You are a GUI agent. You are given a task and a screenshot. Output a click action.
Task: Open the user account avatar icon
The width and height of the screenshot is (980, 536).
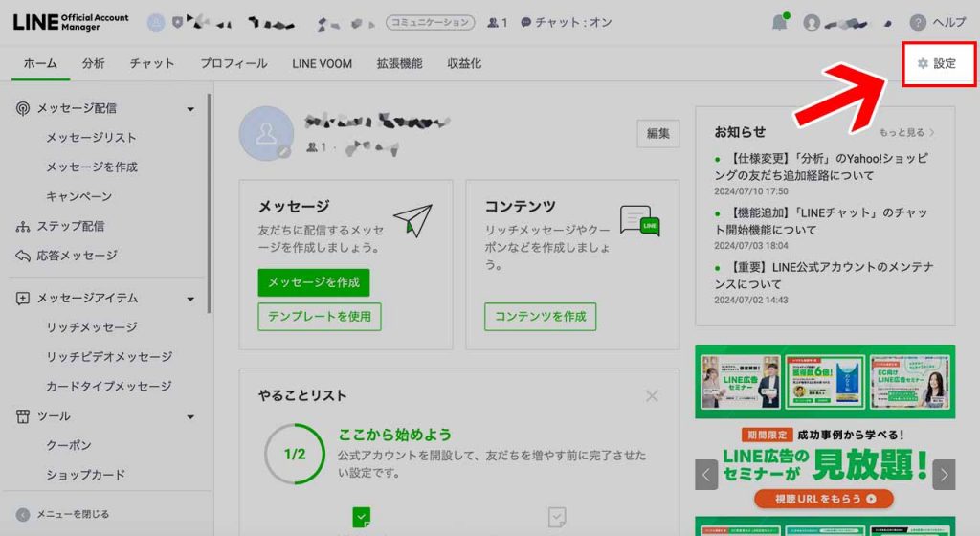click(x=812, y=22)
